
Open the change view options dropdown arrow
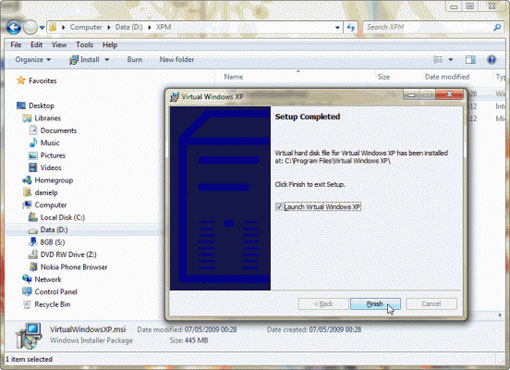click(450, 60)
